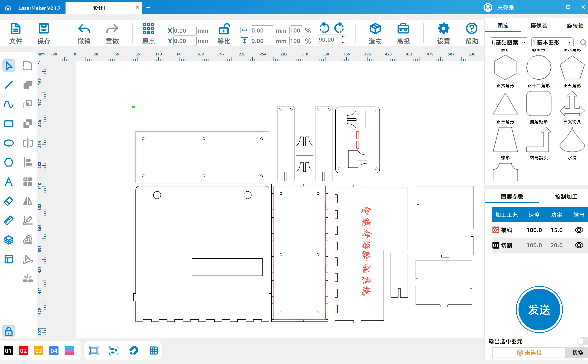The height and width of the screenshot is (364, 588).
Task: Open the 控制加工 tab
Action: pyautogui.click(x=566, y=197)
